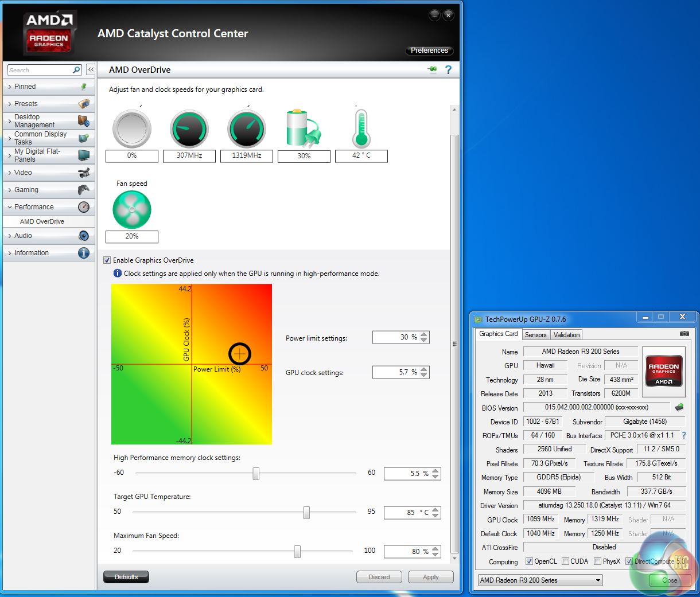The image size is (700, 597).
Task: Switch to the Sensors tab
Action: point(535,335)
